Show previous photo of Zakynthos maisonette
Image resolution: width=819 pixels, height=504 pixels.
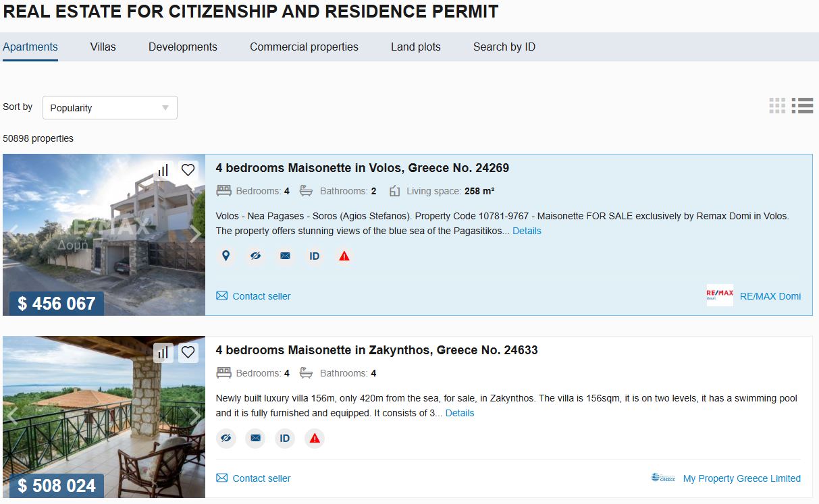tap(12, 416)
